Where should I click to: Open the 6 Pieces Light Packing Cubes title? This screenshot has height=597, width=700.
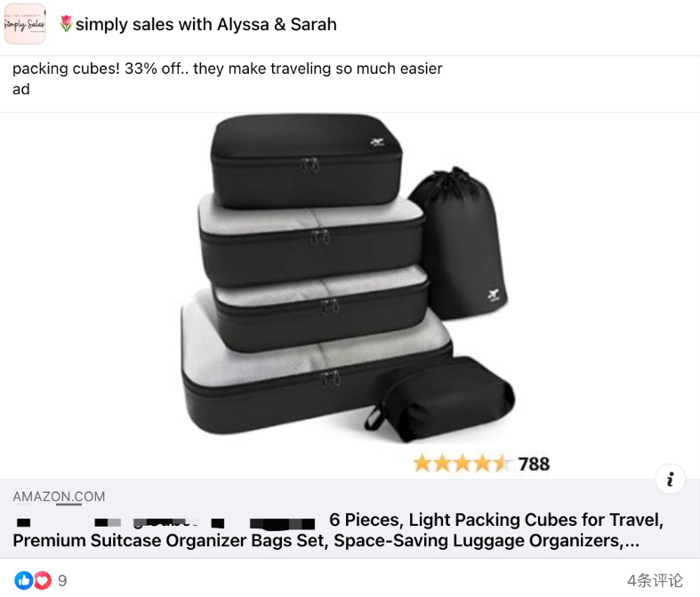pyautogui.click(x=496, y=520)
